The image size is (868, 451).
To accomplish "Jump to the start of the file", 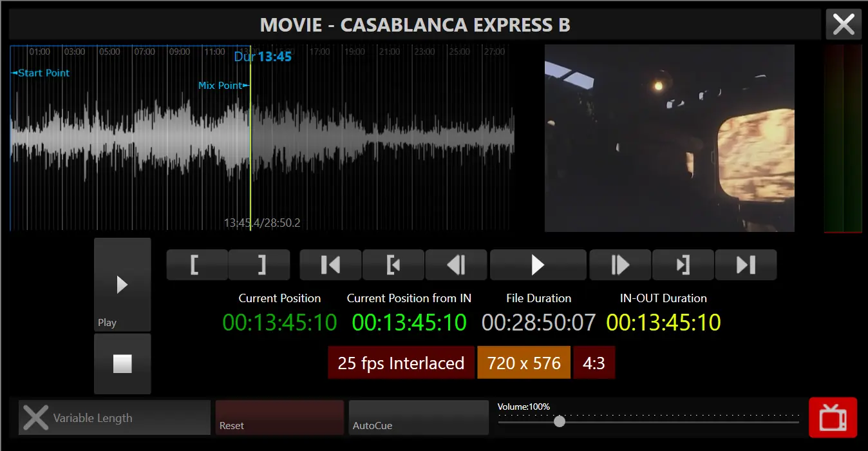I will point(330,265).
